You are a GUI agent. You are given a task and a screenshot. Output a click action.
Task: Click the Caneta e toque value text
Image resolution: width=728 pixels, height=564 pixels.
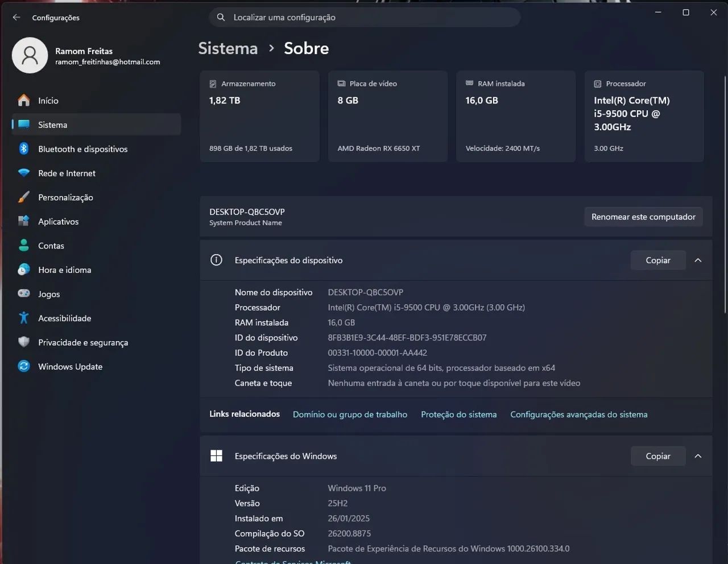(x=454, y=383)
